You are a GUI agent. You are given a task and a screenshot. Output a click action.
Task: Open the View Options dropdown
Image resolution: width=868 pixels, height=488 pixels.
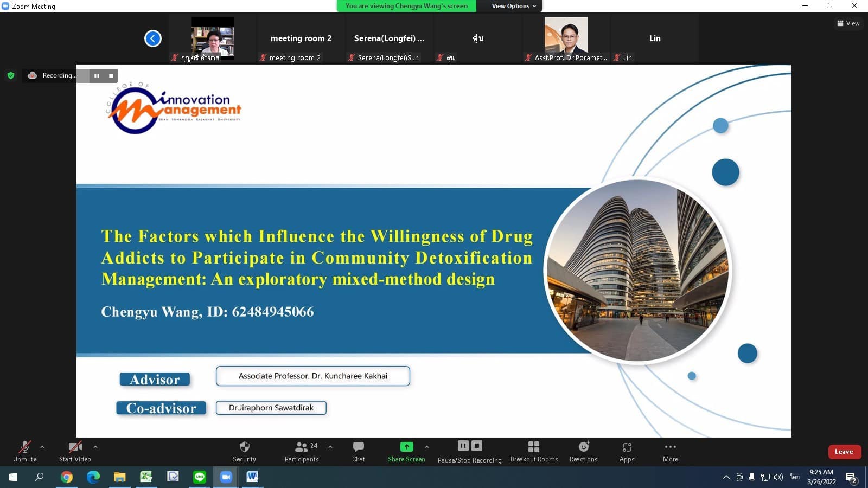point(513,6)
